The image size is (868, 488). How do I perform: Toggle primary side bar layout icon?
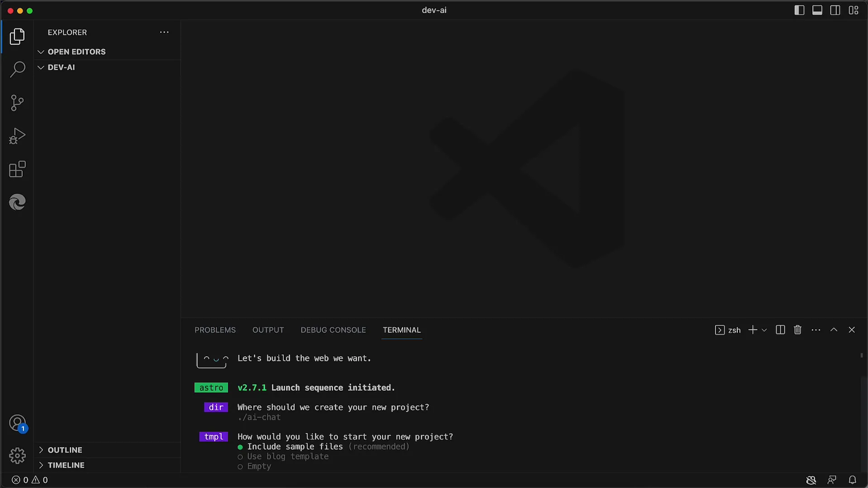pos(799,10)
